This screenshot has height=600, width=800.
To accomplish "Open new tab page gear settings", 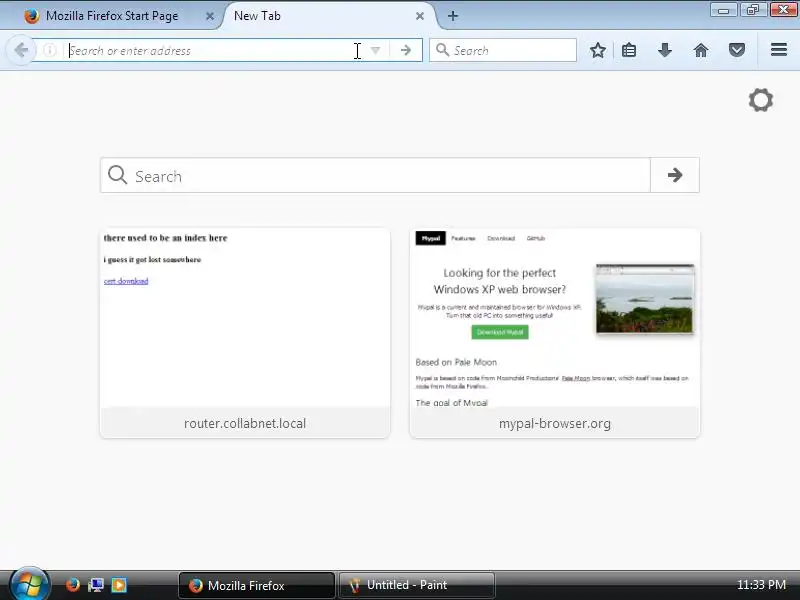I will tap(761, 100).
